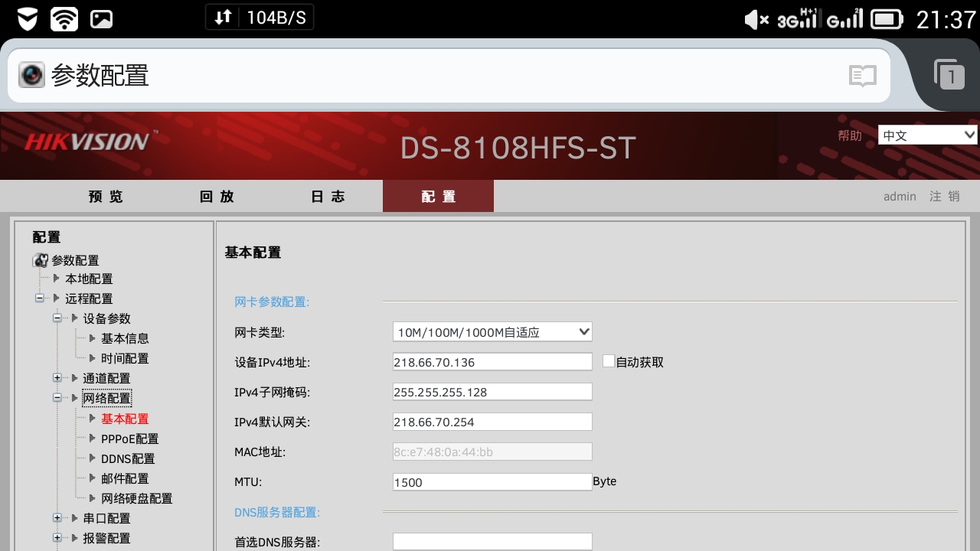Tap the network speed 104B/S indicator
This screenshot has height=551, width=980.
click(x=260, y=18)
